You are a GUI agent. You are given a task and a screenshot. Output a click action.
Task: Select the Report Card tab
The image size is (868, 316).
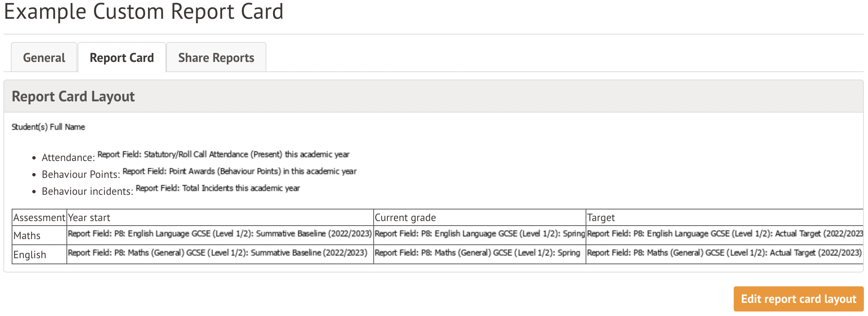pos(122,58)
